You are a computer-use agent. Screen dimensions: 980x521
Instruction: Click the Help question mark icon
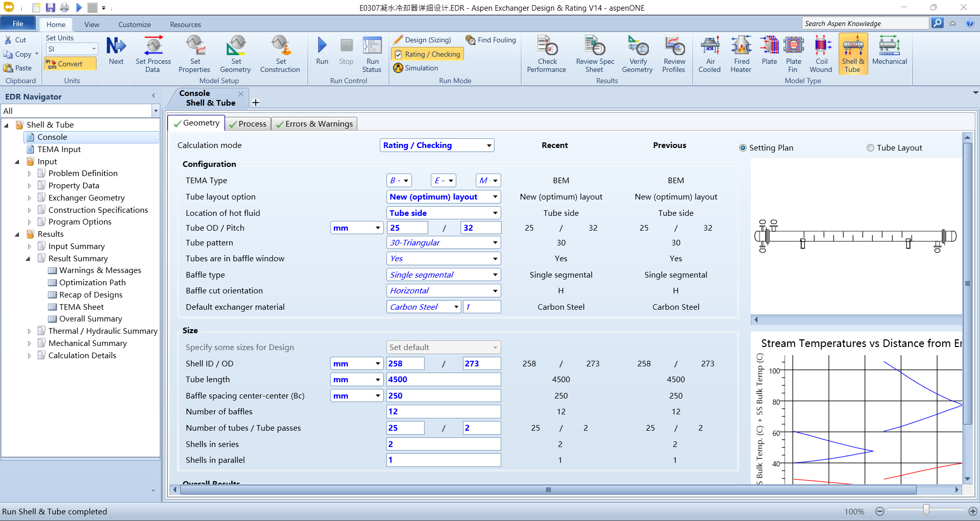970,23
